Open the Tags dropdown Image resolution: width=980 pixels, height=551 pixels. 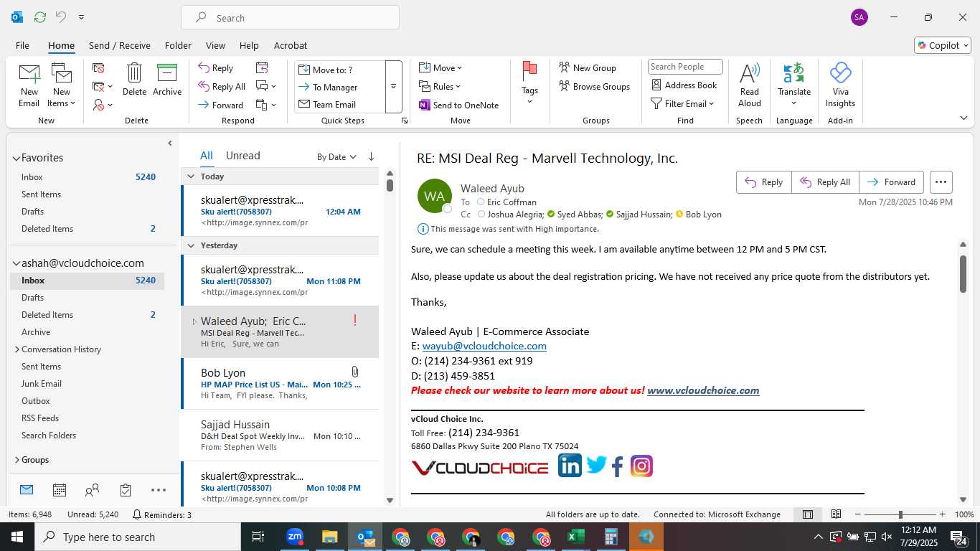529,84
